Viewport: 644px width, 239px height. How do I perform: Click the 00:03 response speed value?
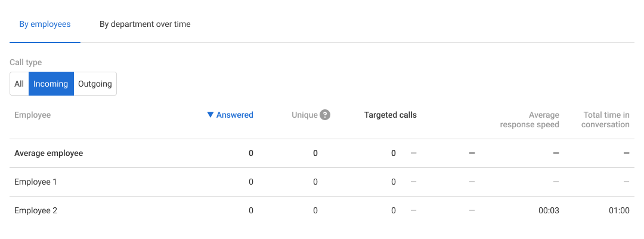point(549,210)
